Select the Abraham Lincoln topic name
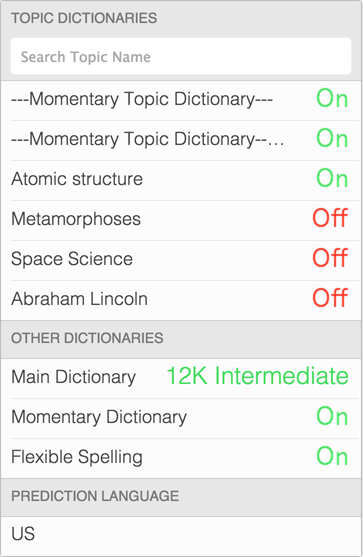The width and height of the screenshot is (363, 557). 80,299
